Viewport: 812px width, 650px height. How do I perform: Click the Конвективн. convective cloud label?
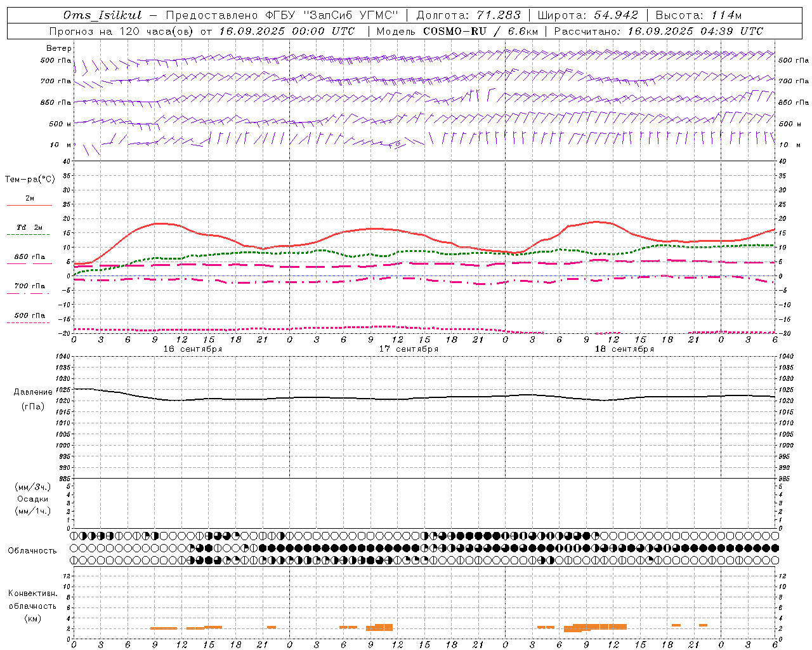[32, 594]
